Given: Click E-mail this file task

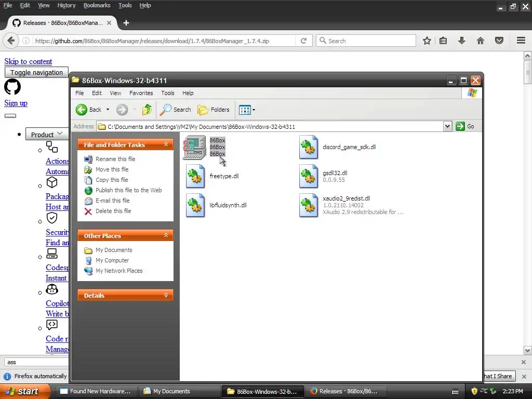Looking at the screenshot, I should [x=112, y=201].
